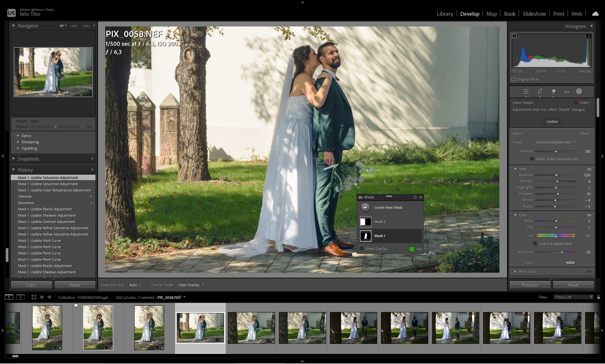
Task: Add a new snapshot with plus icon
Action: (92, 159)
